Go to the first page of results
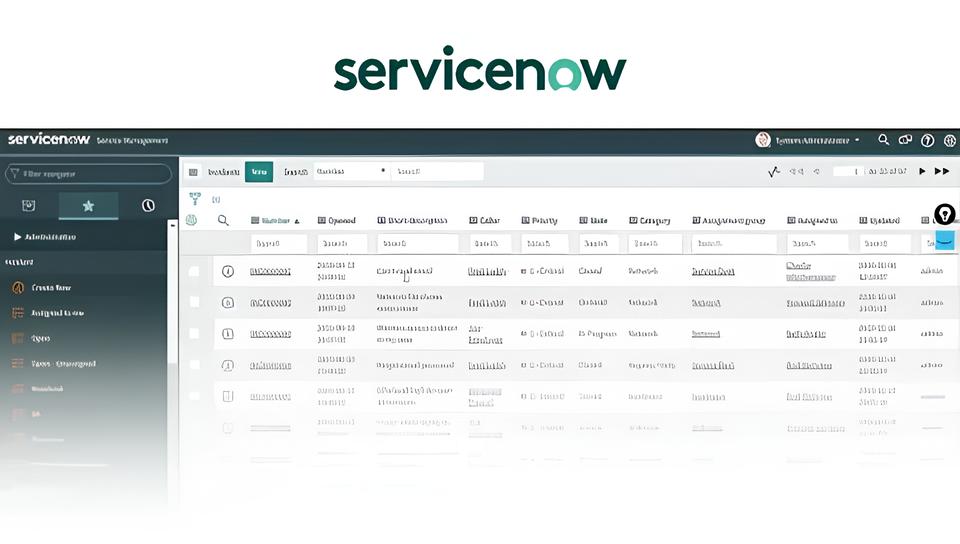 tap(797, 172)
